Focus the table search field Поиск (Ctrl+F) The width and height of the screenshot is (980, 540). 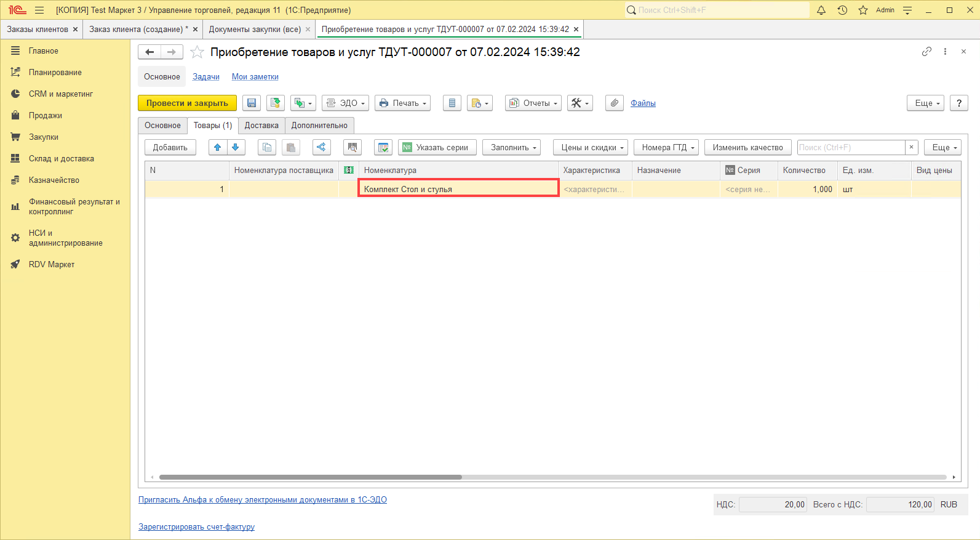click(x=851, y=147)
